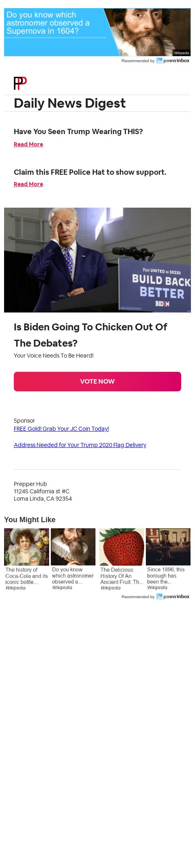The image size is (195, 868).
Task: Open Read More under Trump Wearing THIS
Action: coord(28,144)
